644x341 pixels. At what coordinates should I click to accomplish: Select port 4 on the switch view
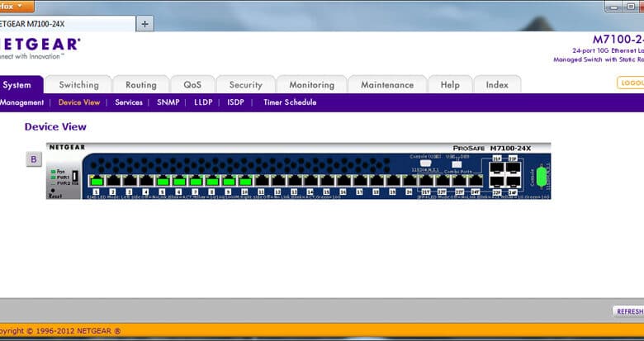click(146, 180)
